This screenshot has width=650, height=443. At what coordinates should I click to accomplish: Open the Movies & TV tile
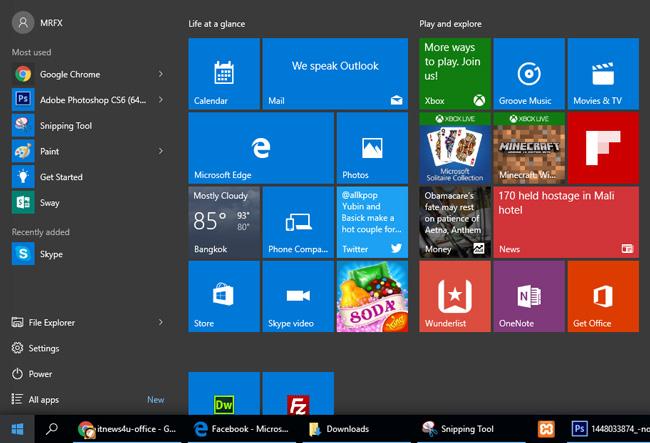[603, 74]
